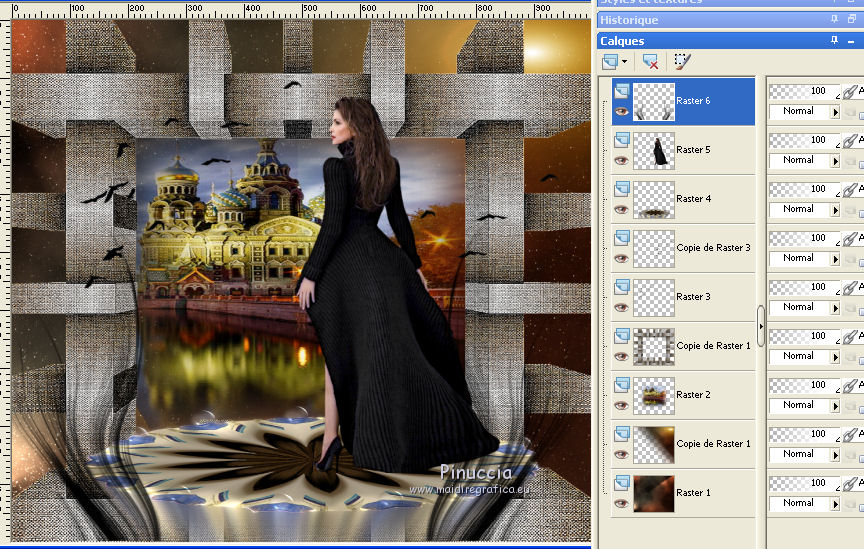The height and width of the screenshot is (549, 864).
Task: Select the Raster 4 layer name
Action: coord(693,199)
